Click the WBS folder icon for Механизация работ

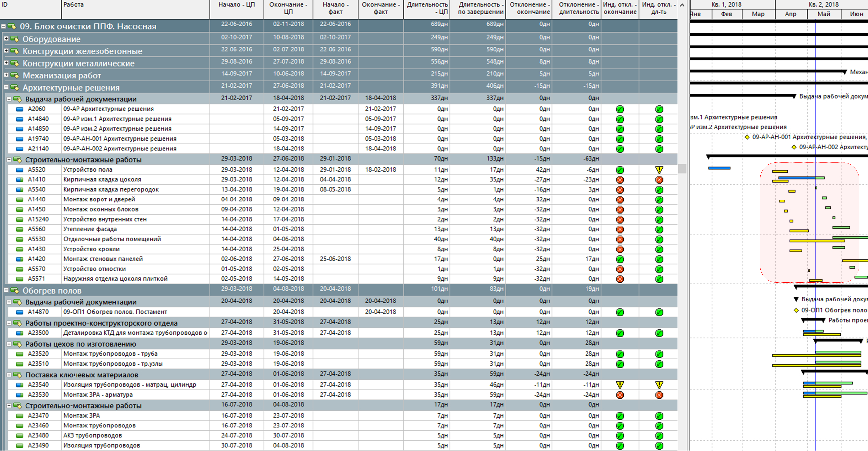[15, 75]
